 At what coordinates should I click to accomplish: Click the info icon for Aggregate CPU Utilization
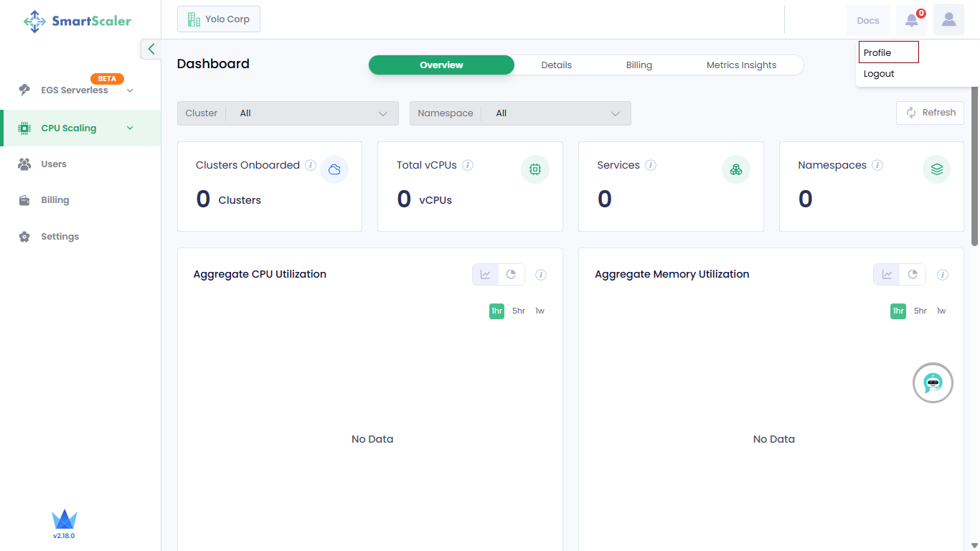pos(541,275)
